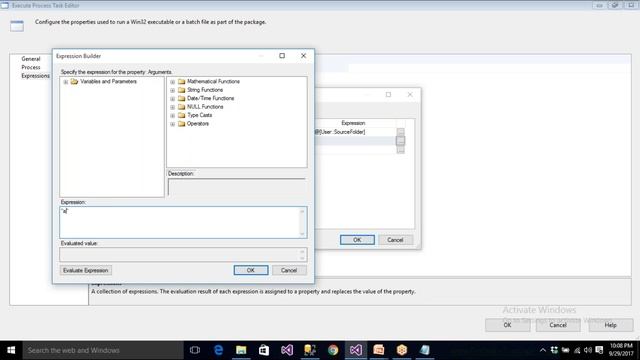
Task: Click the Expression column header
Action: point(353,123)
